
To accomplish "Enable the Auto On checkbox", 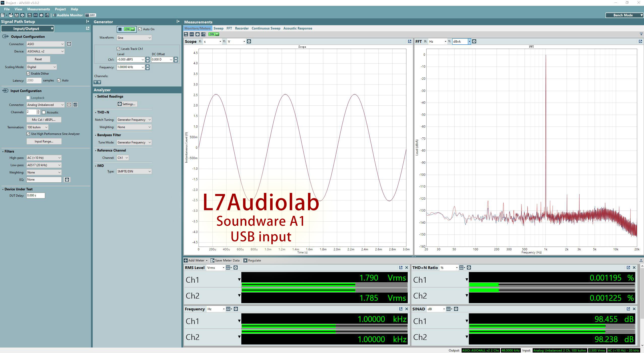I will (x=140, y=29).
